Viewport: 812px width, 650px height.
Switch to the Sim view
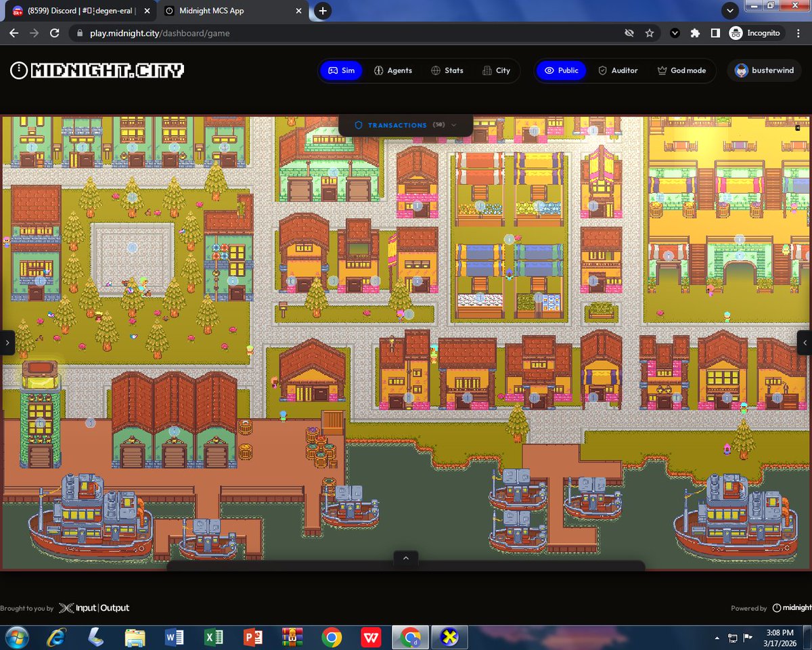341,70
